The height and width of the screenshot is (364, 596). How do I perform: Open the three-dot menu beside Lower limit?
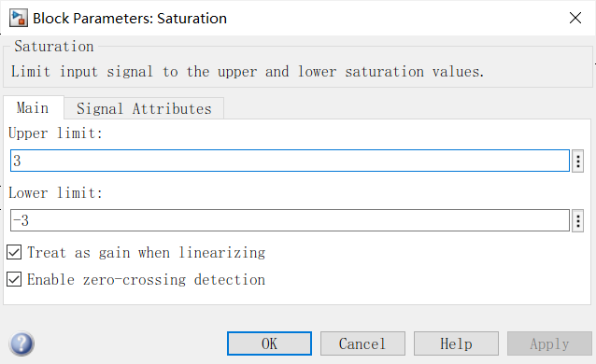tap(577, 221)
